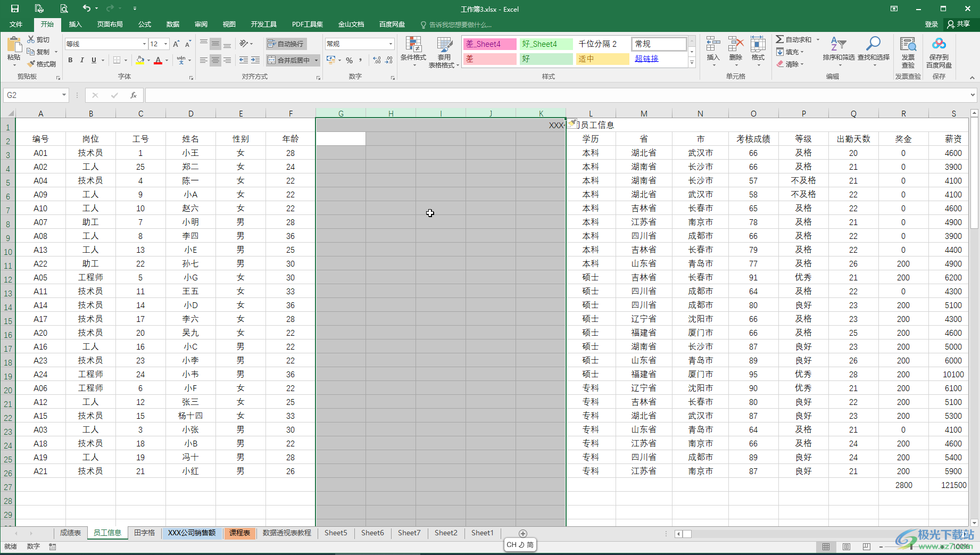Click the 登录 sign-in link
This screenshot has height=555, width=980.
(932, 24)
